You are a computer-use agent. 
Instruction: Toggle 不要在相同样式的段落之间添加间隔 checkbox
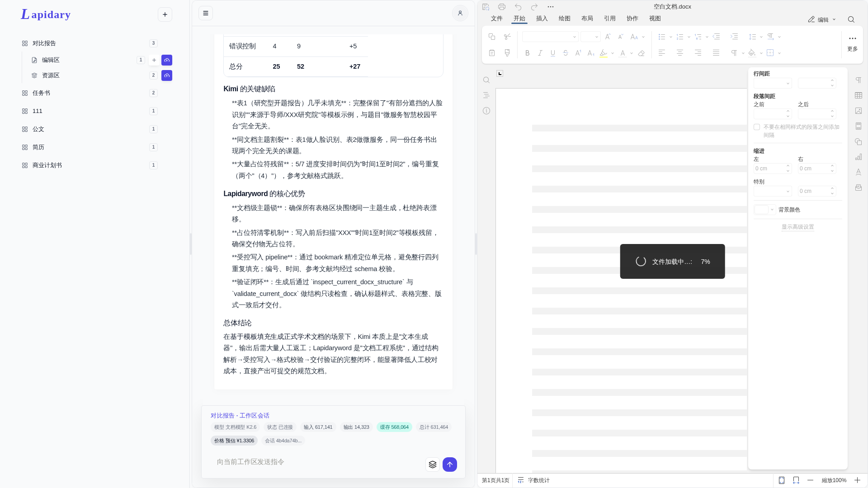pos(757,127)
